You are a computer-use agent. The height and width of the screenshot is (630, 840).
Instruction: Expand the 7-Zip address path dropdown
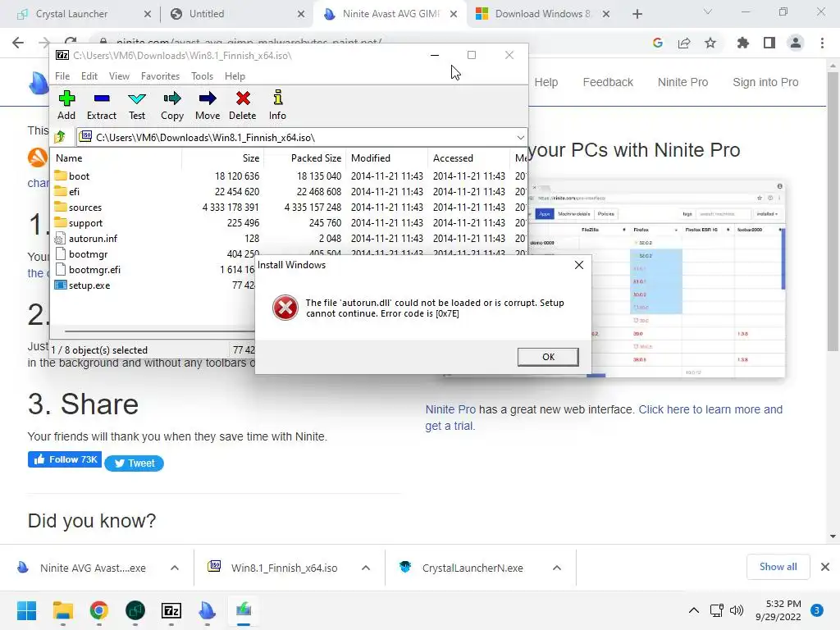pos(520,138)
